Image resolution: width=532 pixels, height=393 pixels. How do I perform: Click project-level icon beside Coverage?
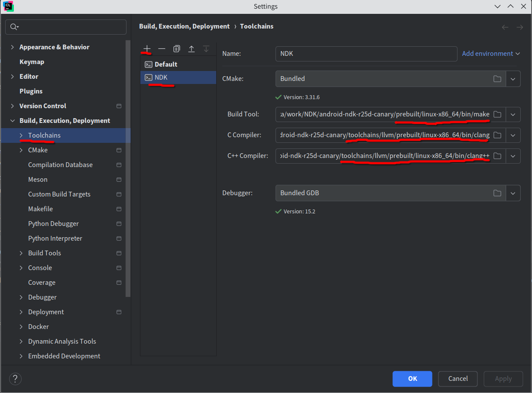[x=119, y=283]
